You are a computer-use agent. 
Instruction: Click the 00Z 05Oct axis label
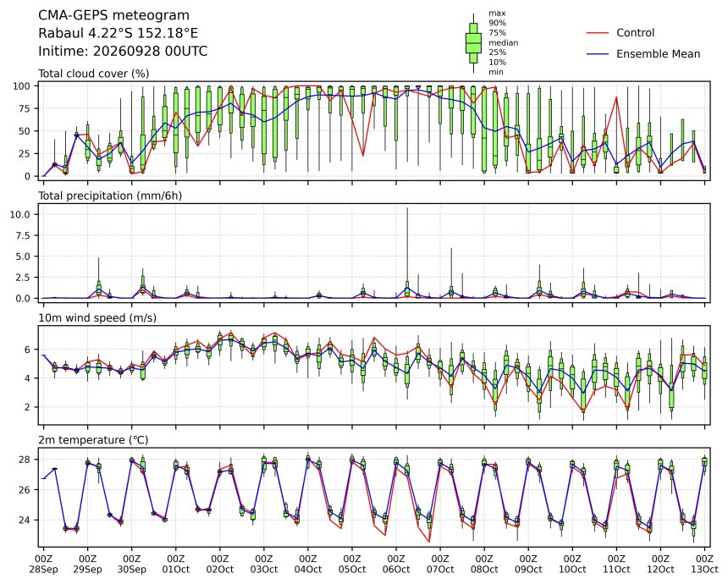click(352, 564)
